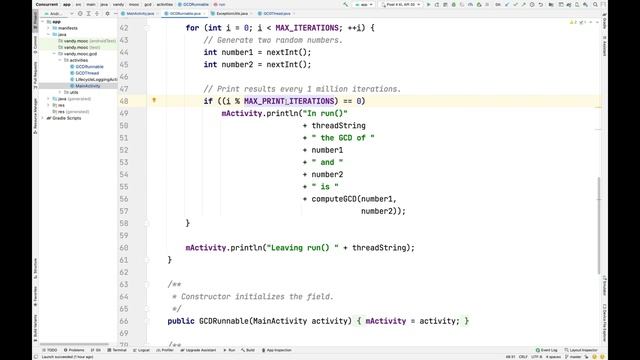Open the Layout Inspector panel
The height and width of the screenshot is (360, 640).
tap(581, 350)
